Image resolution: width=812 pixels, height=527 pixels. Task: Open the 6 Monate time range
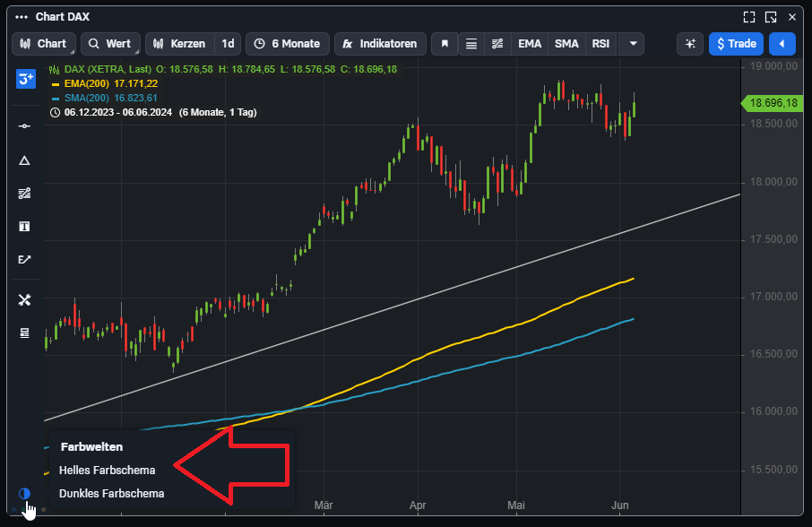click(288, 44)
